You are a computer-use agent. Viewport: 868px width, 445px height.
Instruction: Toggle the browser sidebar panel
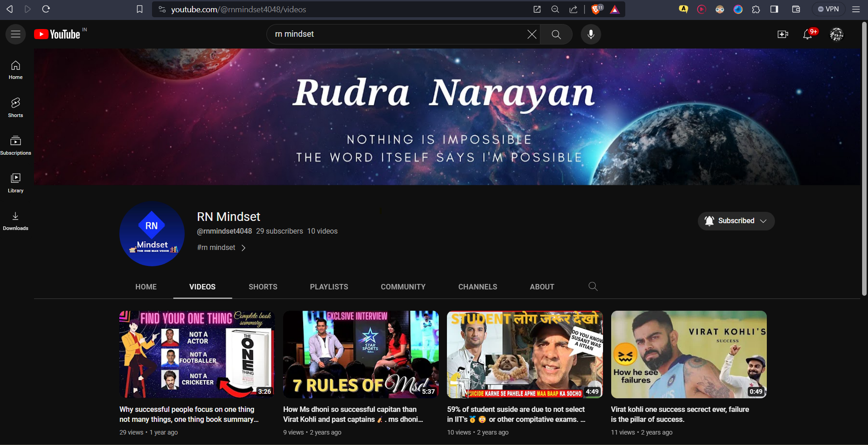775,9
